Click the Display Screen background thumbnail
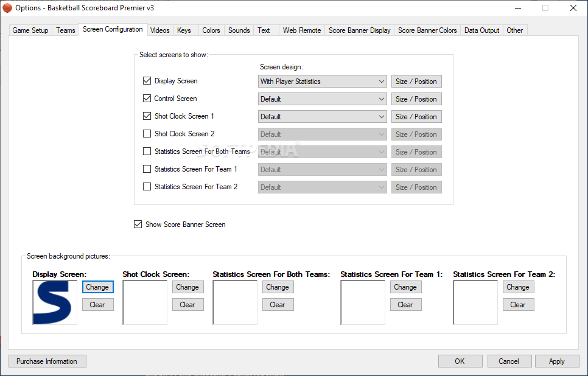The width and height of the screenshot is (588, 376). (55, 302)
